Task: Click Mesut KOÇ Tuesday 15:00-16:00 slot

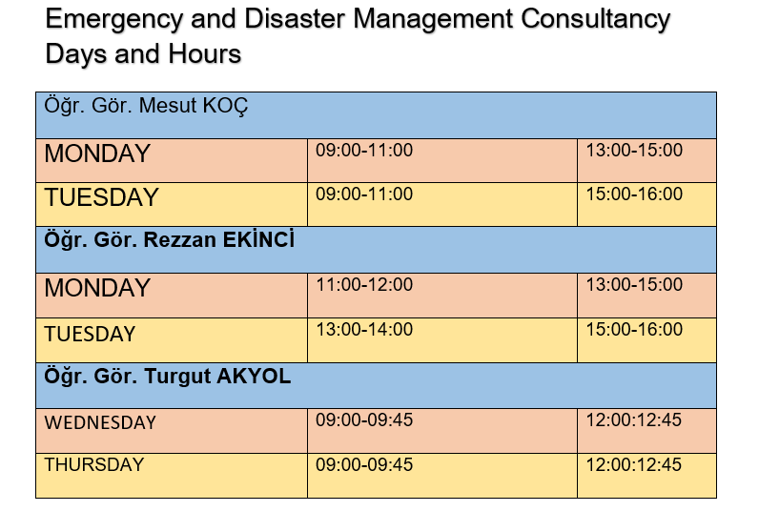Action: (634, 194)
